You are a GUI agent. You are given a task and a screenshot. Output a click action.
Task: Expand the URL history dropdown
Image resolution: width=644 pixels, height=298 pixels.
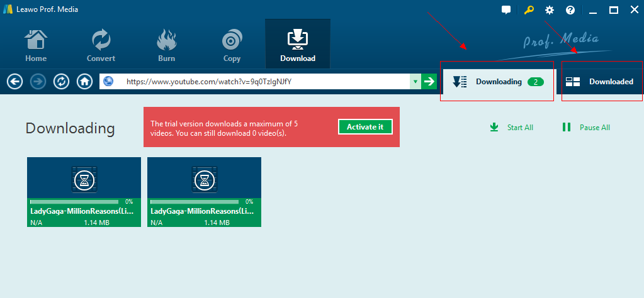[415, 82]
